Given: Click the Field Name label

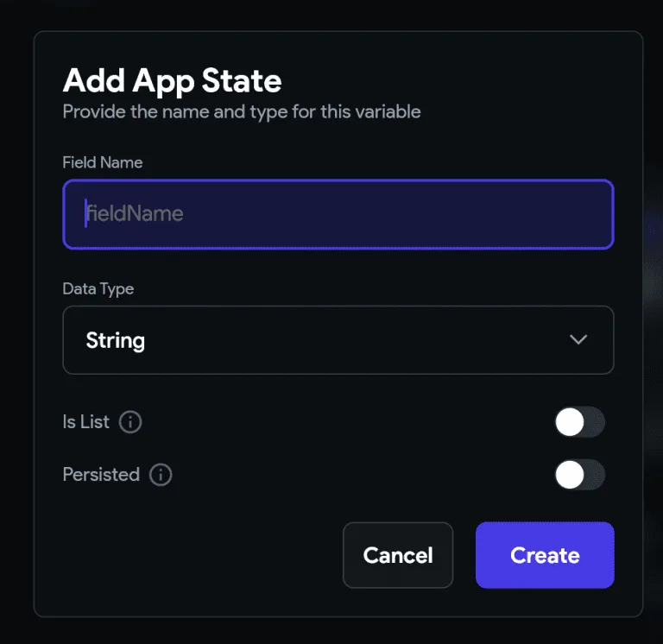Looking at the screenshot, I should pos(103,162).
